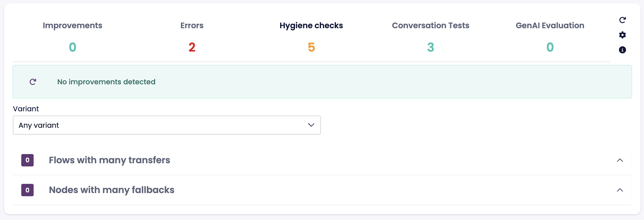Image resolution: width=644 pixels, height=220 pixels.
Task: Go to the Conversation Tests tab
Action: pos(430,25)
